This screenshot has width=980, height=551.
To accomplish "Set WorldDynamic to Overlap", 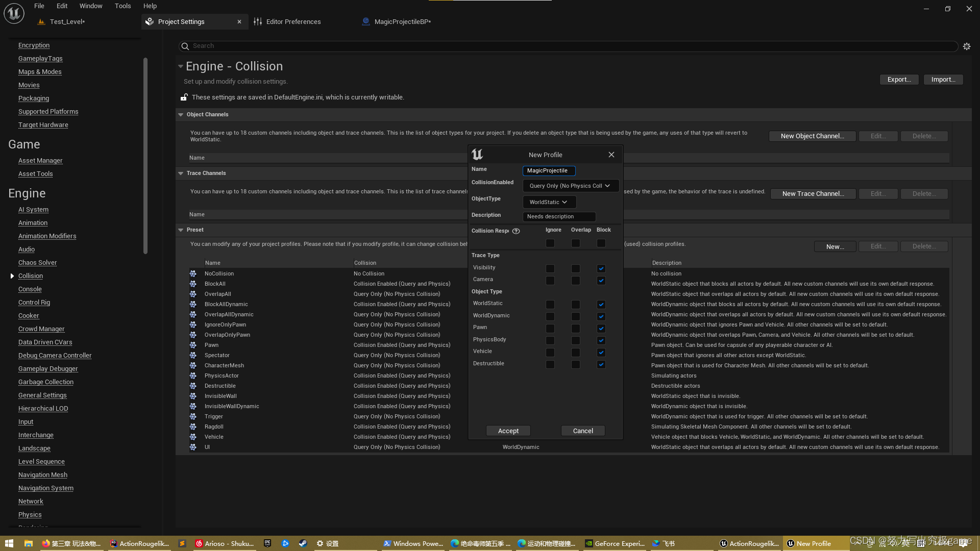I will [576, 316].
